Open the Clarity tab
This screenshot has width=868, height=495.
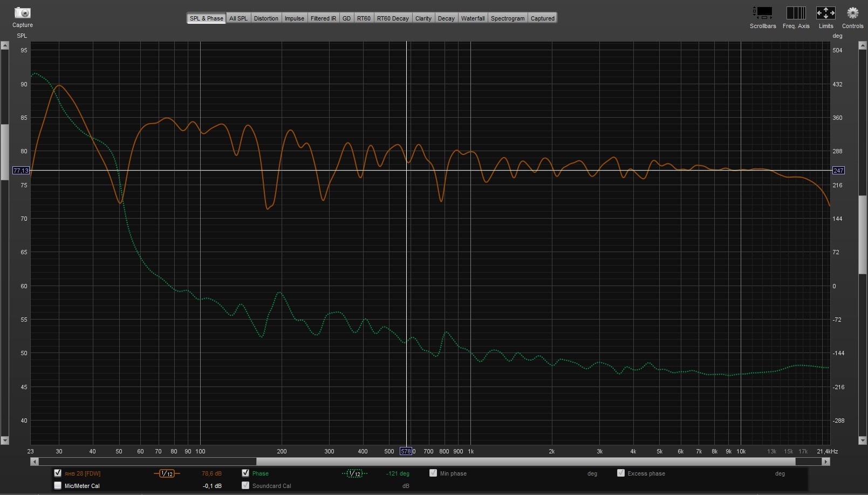pos(423,18)
